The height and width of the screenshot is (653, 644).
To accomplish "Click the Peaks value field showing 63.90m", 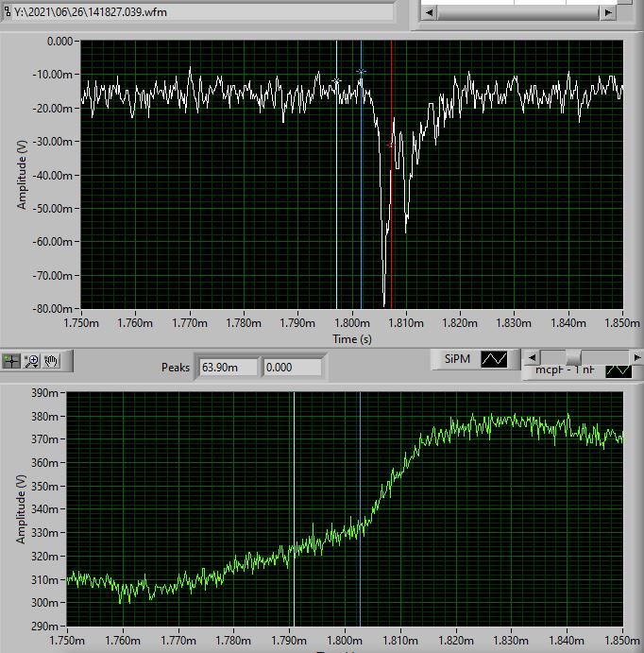I will (x=226, y=367).
